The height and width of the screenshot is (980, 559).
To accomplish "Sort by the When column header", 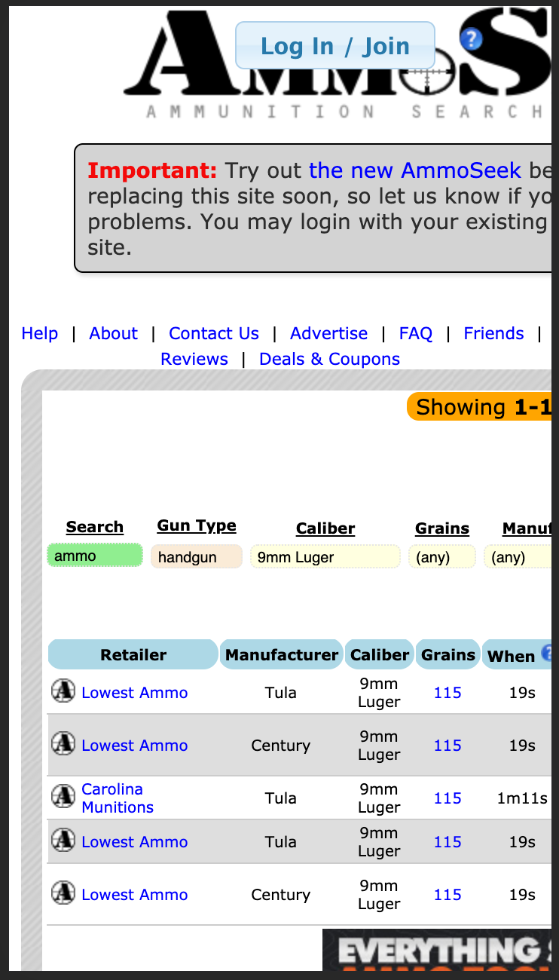I will click(512, 656).
